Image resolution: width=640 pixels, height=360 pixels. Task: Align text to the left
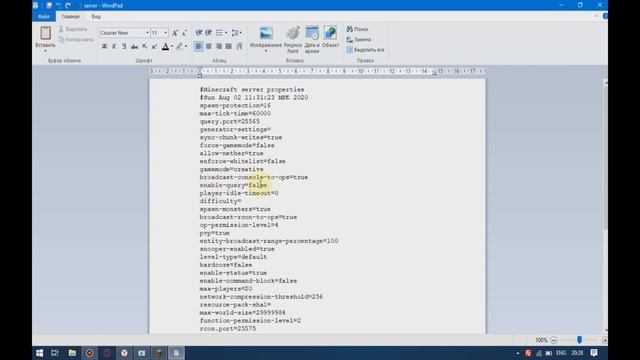pyautogui.click(x=198, y=46)
